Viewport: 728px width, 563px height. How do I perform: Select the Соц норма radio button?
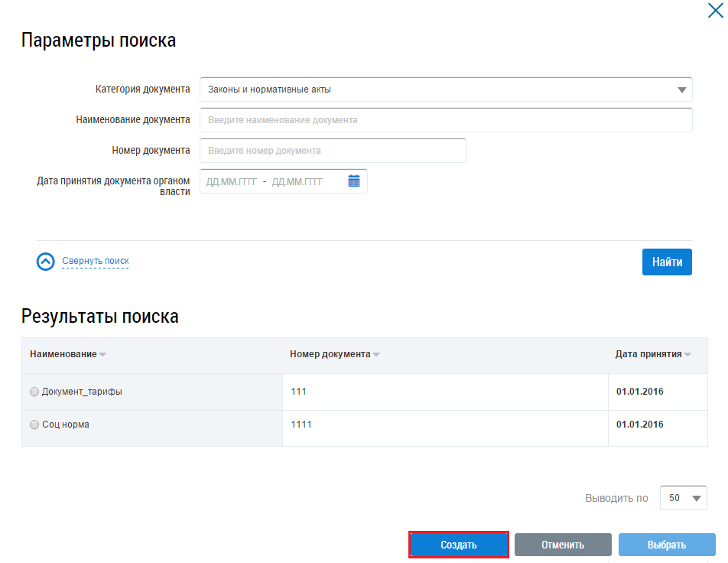pyautogui.click(x=34, y=425)
